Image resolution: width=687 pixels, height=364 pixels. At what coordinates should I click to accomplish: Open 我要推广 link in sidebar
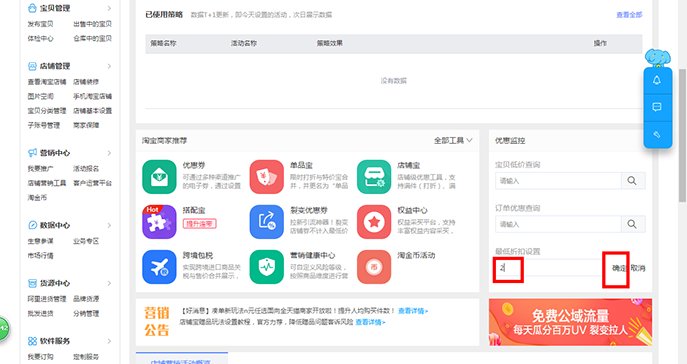pos(40,168)
